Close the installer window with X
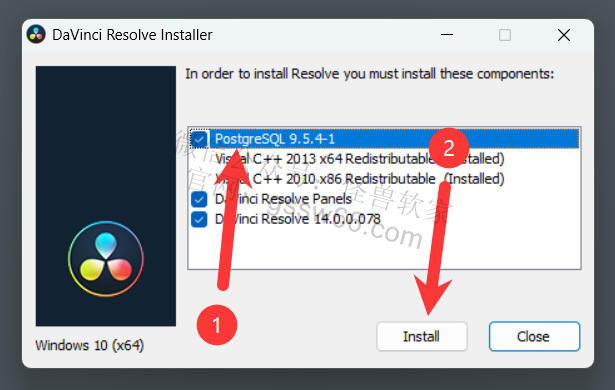The height and width of the screenshot is (390, 615). click(564, 35)
